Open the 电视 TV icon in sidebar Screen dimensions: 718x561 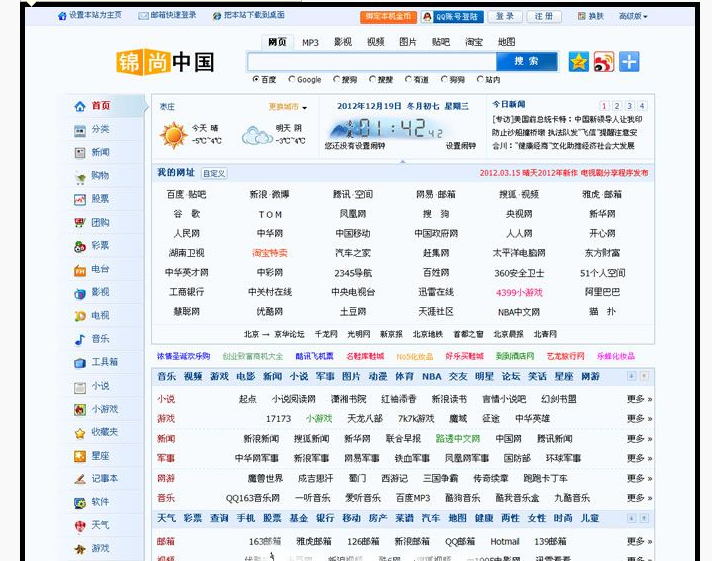pyautogui.click(x=80, y=316)
